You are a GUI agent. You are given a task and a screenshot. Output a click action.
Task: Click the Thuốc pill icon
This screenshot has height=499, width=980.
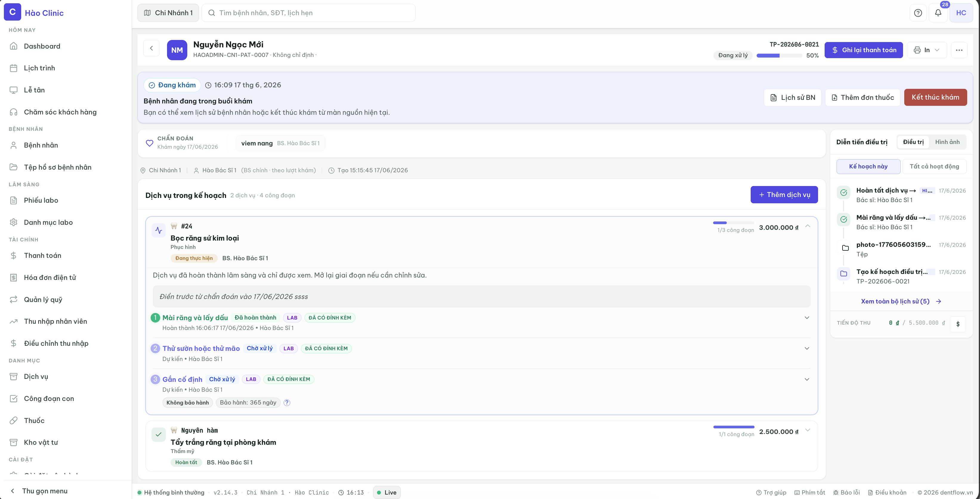tap(14, 421)
